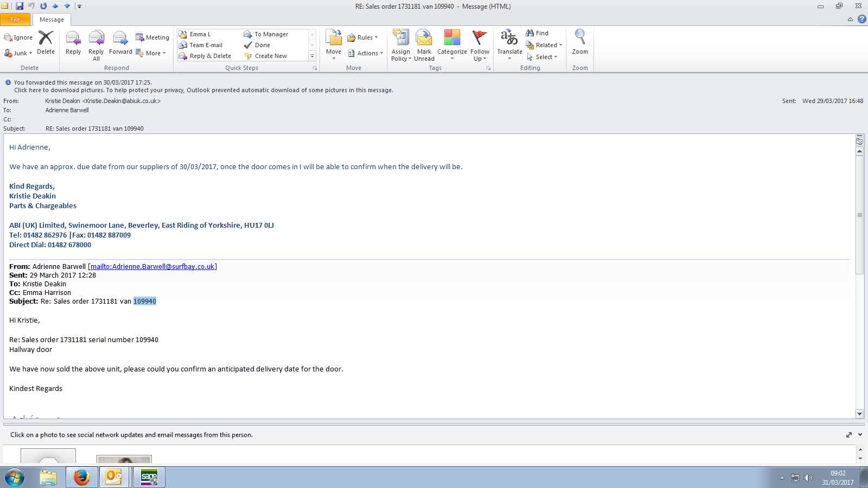Click highlighted van number 109940 in subject
The width and height of the screenshot is (868, 488).
point(145,301)
